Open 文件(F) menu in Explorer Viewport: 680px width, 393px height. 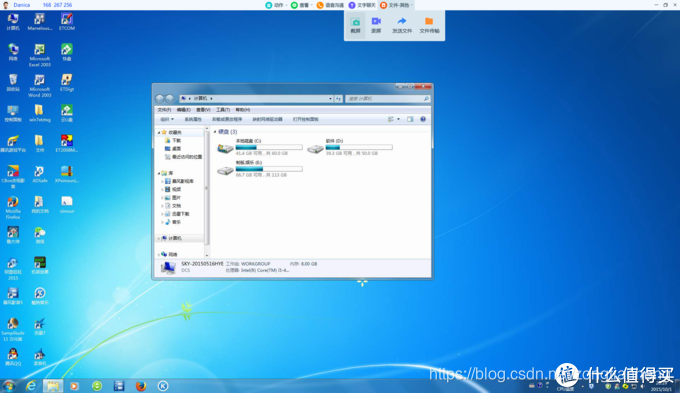pyautogui.click(x=164, y=110)
